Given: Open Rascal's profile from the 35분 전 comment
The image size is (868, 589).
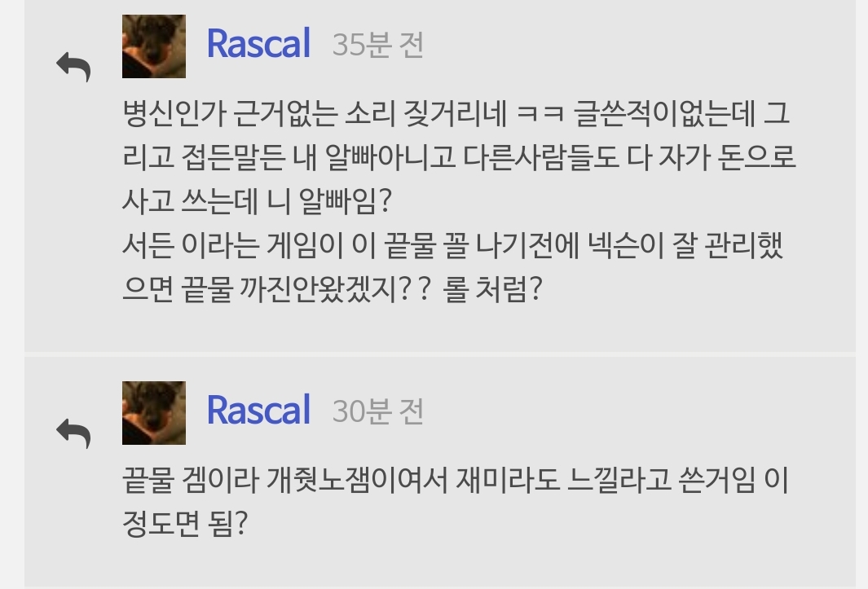Looking at the screenshot, I should click(258, 44).
